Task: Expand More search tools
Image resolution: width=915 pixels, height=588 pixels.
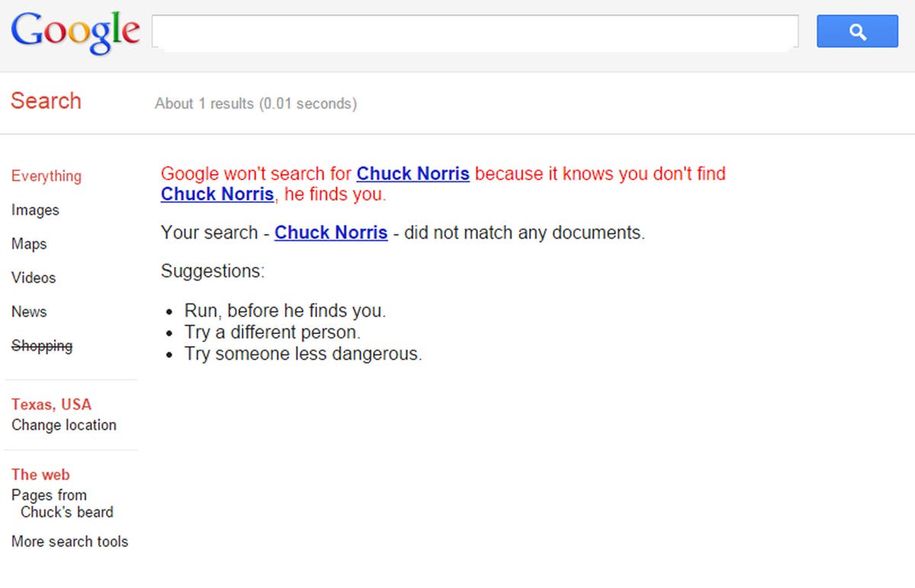Action: [69, 541]
